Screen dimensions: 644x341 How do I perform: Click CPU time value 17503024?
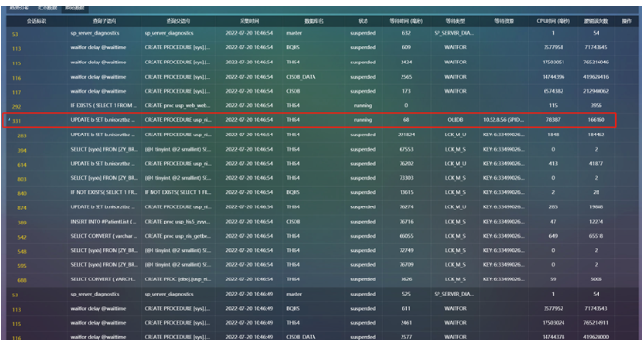point(553,323)
